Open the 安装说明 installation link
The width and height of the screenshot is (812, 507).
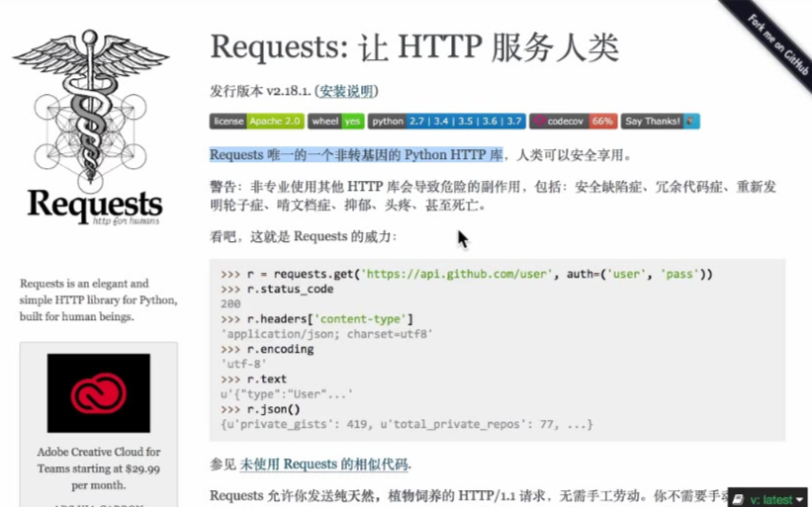[x=346, y=91]
